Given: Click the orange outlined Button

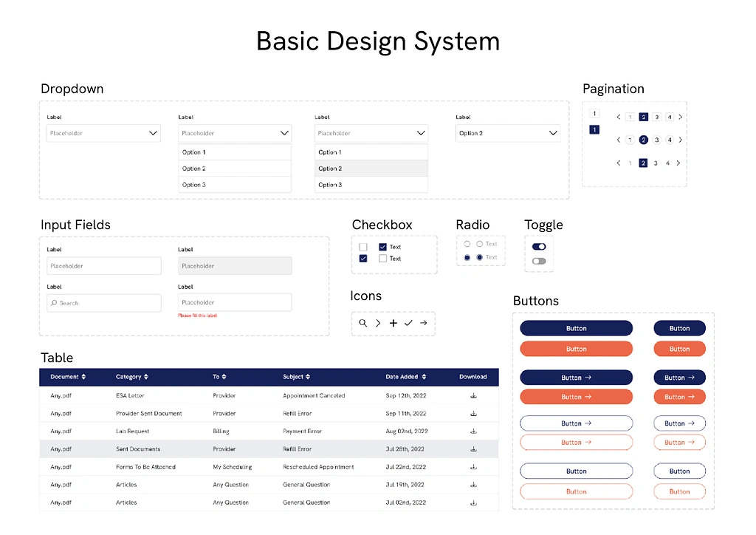Looking at the screenshot, I should (x=576, y=491).
